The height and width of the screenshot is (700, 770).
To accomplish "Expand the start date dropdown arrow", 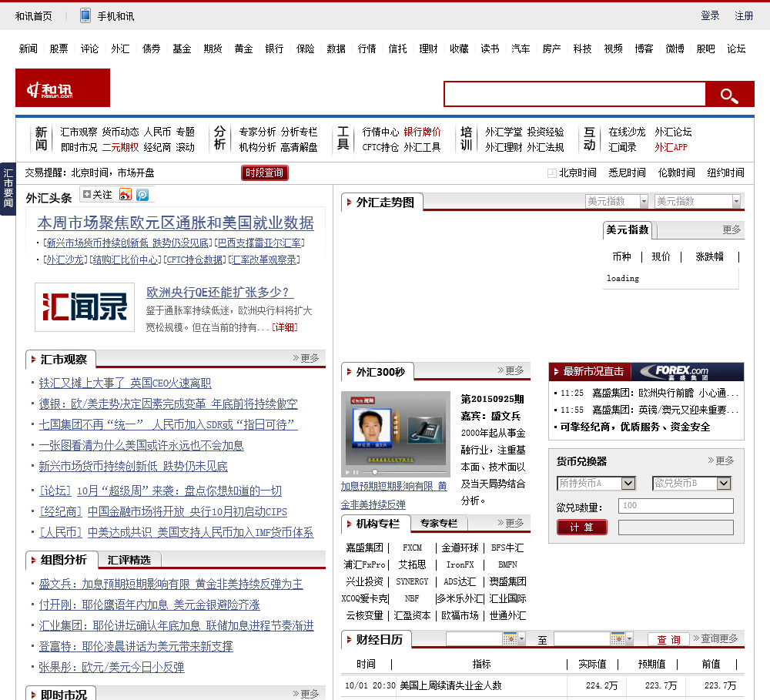I will 521,638.
